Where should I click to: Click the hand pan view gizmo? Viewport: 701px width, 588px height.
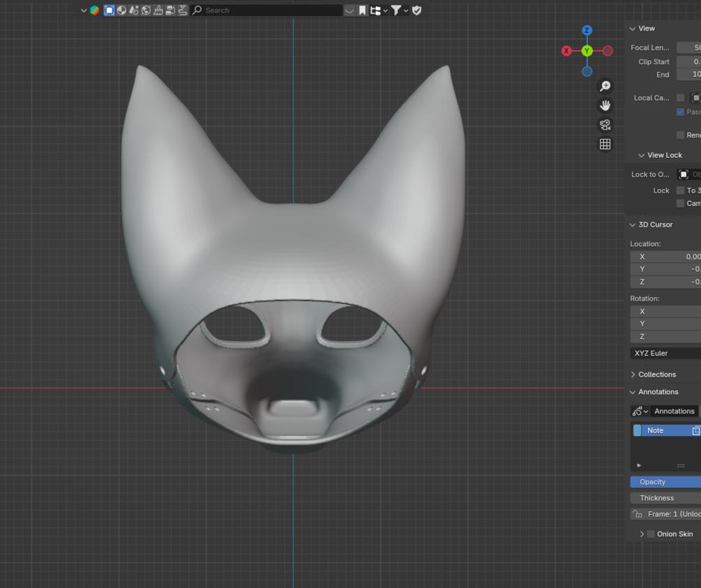tap(605, 105)
